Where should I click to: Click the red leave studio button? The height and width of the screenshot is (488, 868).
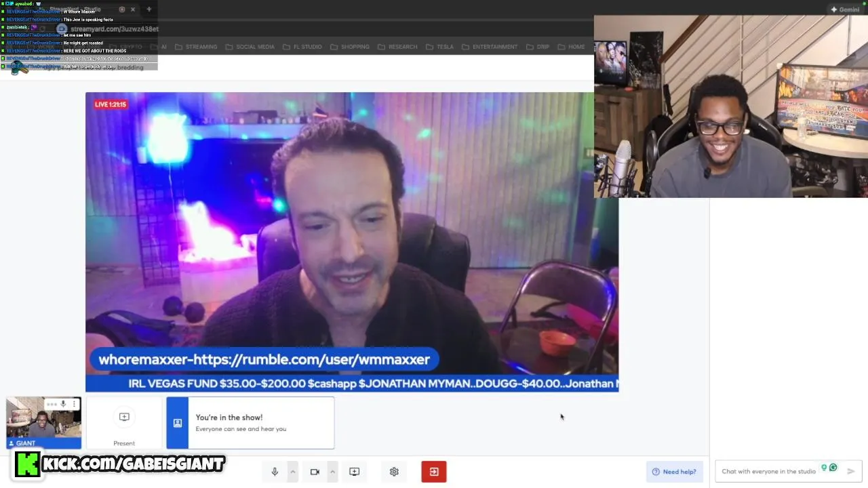(434, 472)
